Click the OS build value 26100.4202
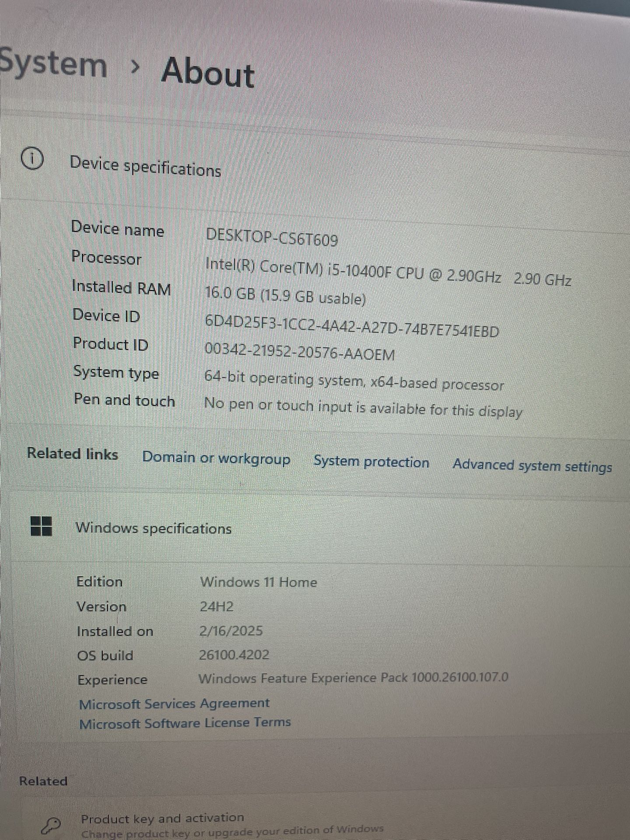 point(234,654)
